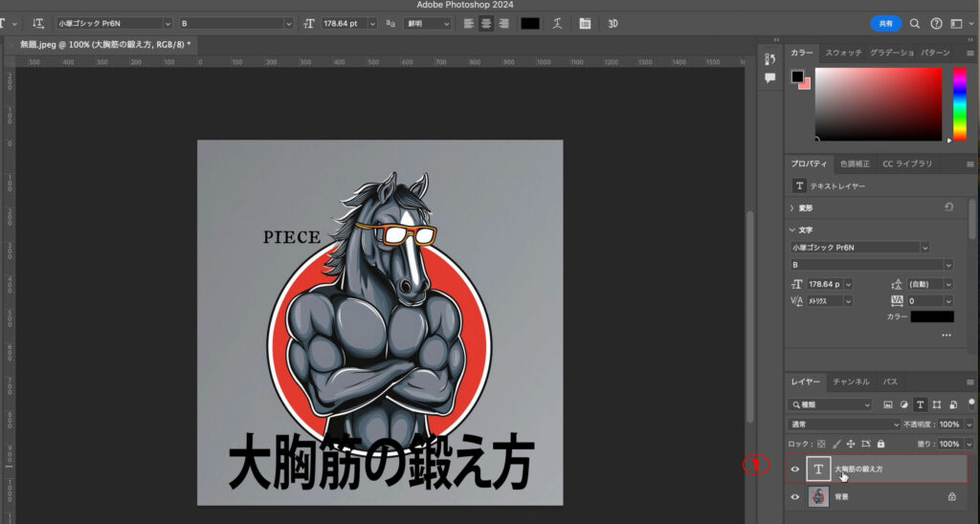Open the workspace switcher icon
Viewport: 980px width, 524px height.
956,24
